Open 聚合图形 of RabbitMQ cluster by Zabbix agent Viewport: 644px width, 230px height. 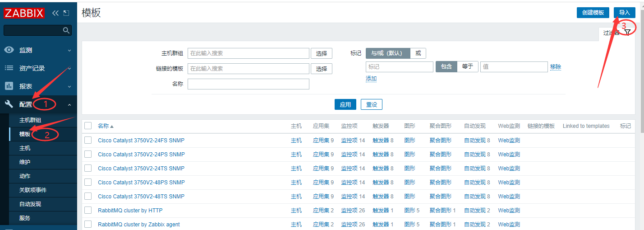[x=441, y=225]
